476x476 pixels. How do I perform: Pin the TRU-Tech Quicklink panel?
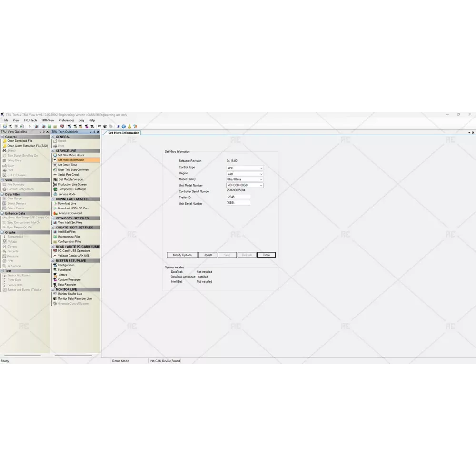point(94,132)
